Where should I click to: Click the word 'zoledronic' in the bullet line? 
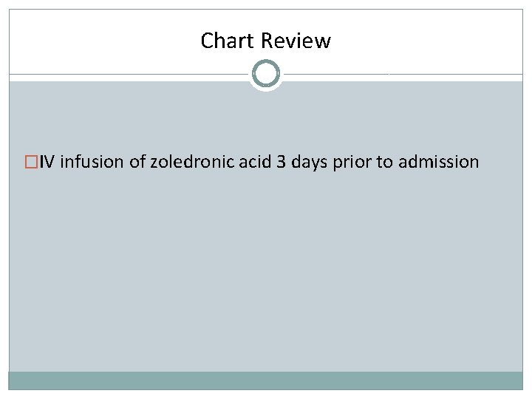192,162
